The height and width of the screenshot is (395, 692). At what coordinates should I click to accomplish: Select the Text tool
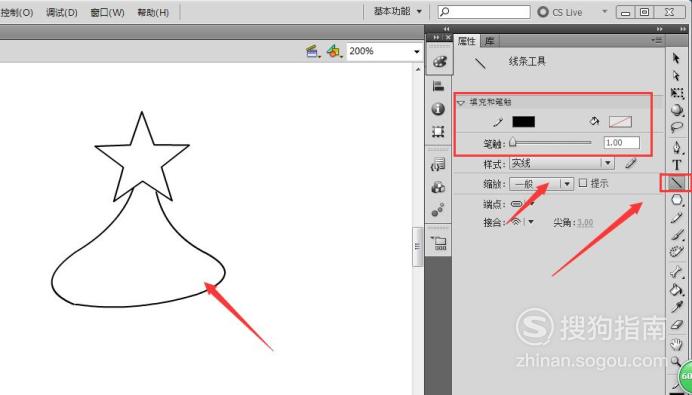pos(677,165)
